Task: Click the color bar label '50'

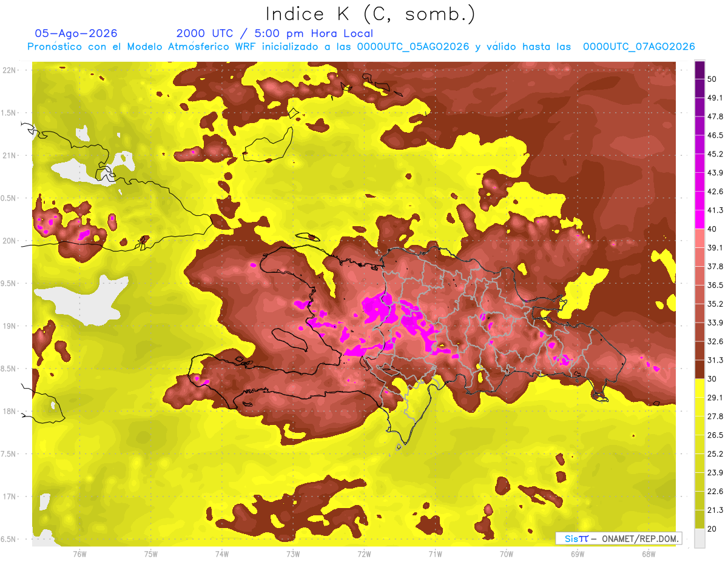Action: tap(712, 79)
